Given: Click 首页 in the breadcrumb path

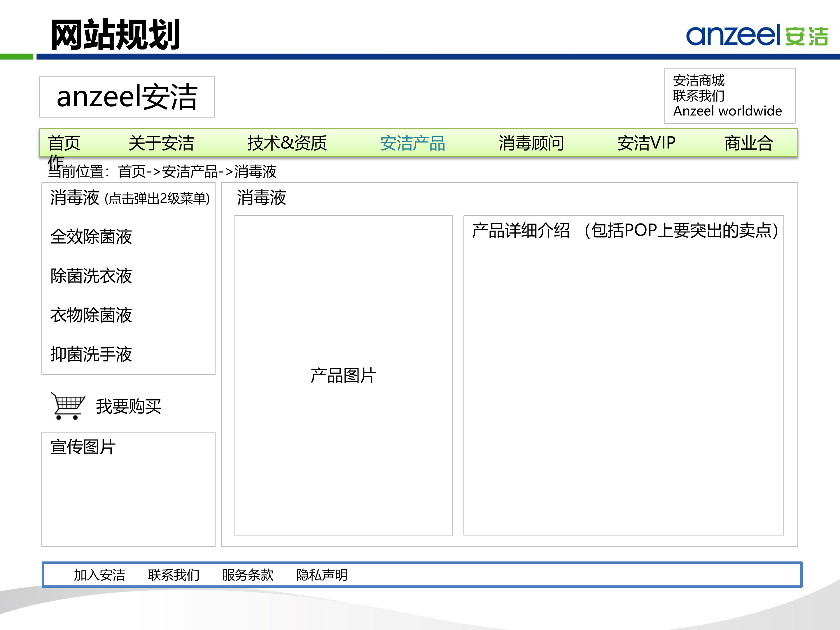Looking at the screenshot, I should 132,171.
